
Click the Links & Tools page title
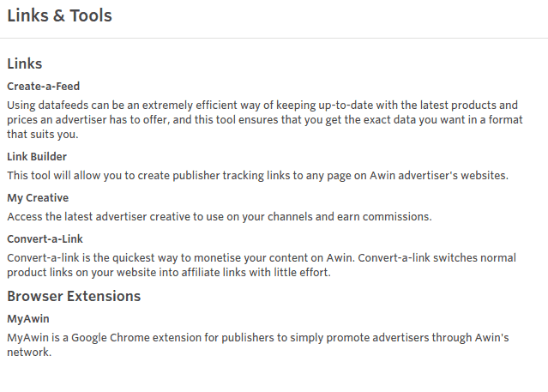pyautogui.click(x=59, y=15)
